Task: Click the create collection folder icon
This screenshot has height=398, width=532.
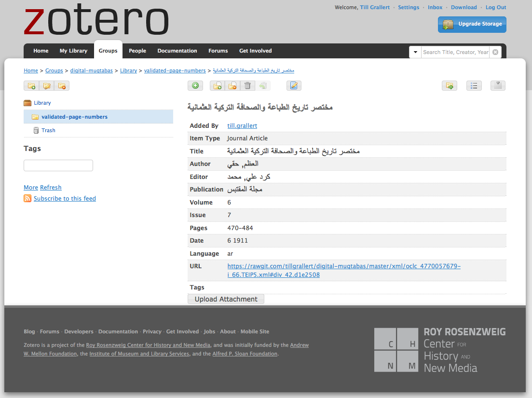Action: (x=31, y=86)
